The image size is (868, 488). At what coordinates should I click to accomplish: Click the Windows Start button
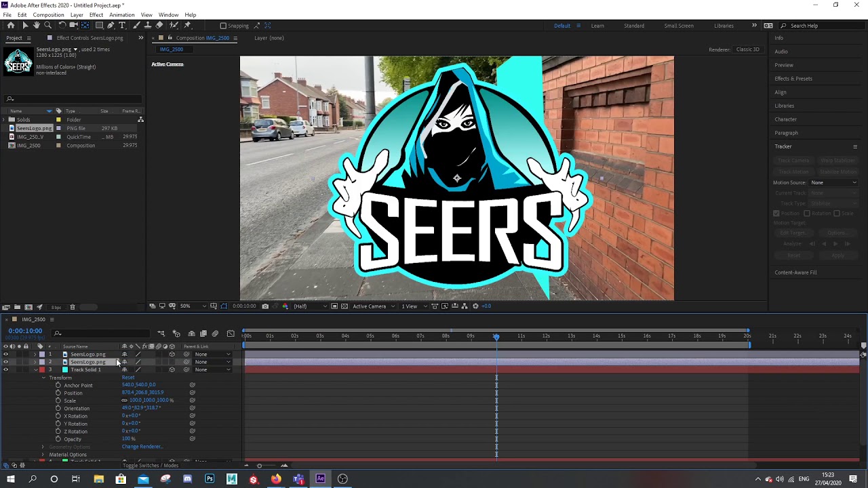(11, 479)
